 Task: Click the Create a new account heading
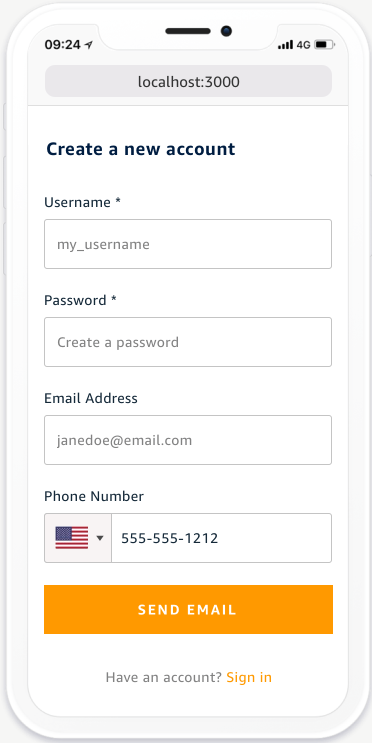tap(141, 149)
